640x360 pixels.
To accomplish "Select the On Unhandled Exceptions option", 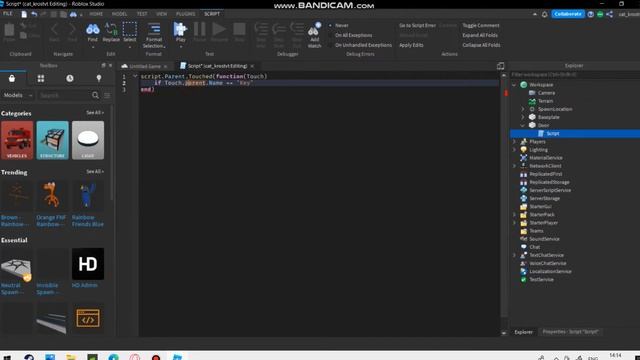I will point(363,45).
